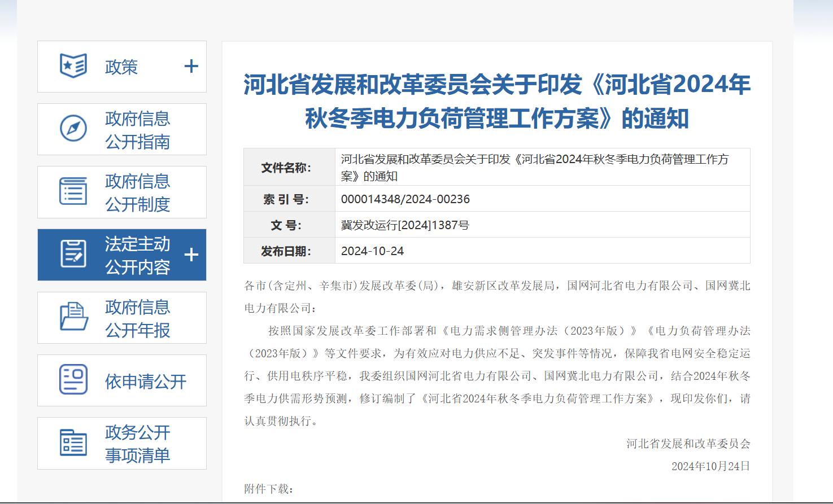833x504 pixels.
Task: Open 政府信息公开指南 in the sidebar
Action: 122,129
